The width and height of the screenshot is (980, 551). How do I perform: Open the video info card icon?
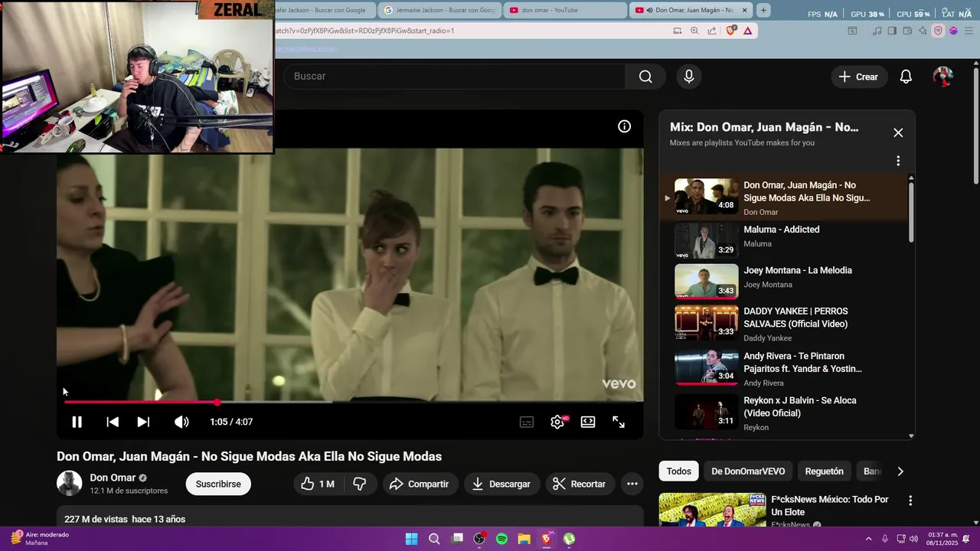pos(625,126)
